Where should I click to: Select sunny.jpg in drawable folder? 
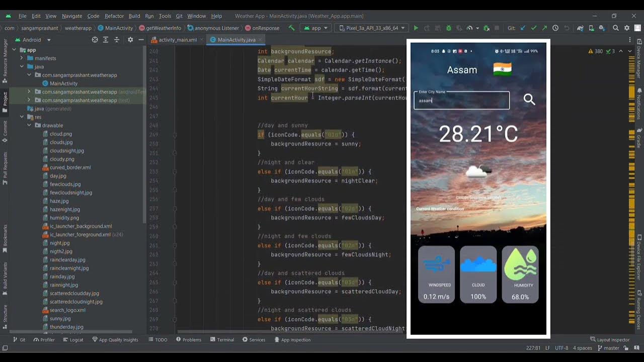click(x=56, y=318)
